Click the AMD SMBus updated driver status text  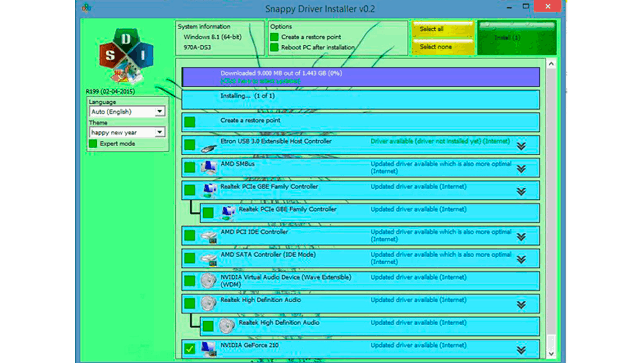coord(441,167)
